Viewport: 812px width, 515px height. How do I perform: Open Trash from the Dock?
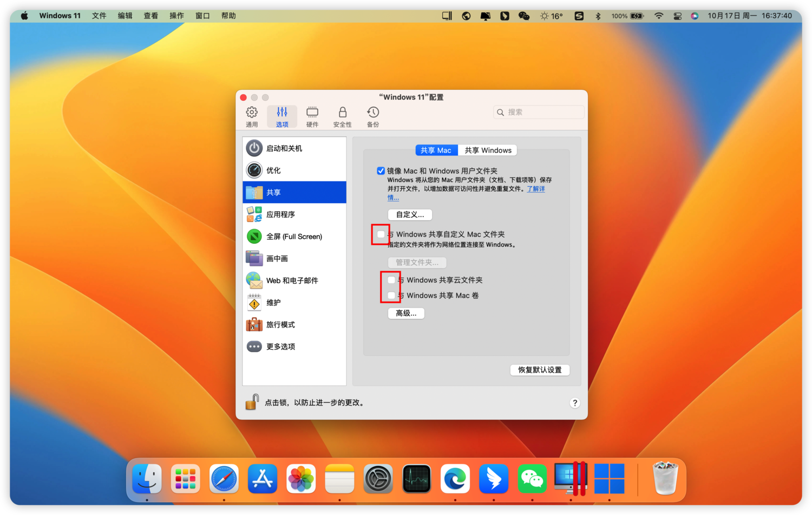pos(665,478)
